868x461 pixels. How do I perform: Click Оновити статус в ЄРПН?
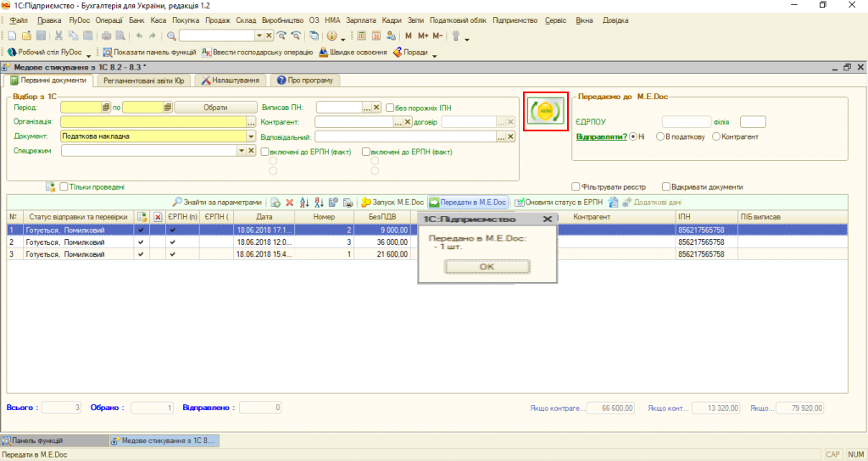(x=559, y=203)
